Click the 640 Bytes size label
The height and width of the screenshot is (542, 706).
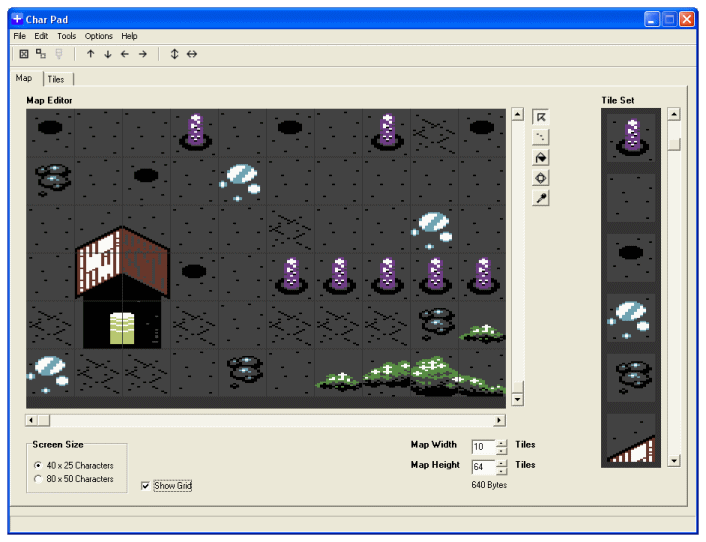489,485
